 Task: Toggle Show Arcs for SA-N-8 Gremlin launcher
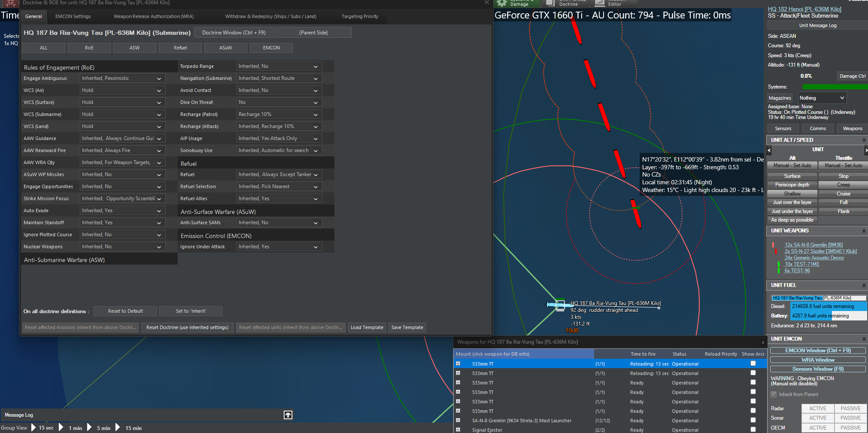[x=753, y=420]
